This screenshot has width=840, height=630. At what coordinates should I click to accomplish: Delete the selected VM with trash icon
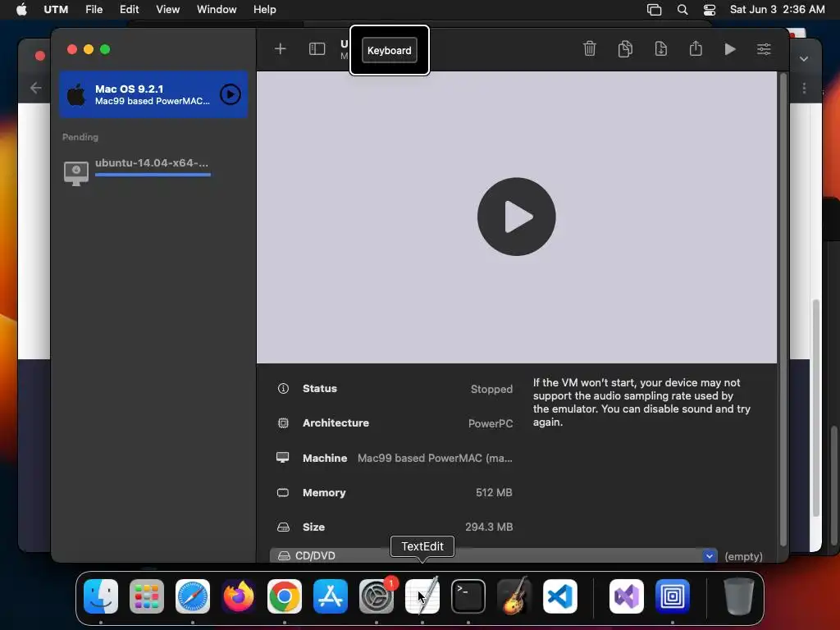click(x=589, y=48)
